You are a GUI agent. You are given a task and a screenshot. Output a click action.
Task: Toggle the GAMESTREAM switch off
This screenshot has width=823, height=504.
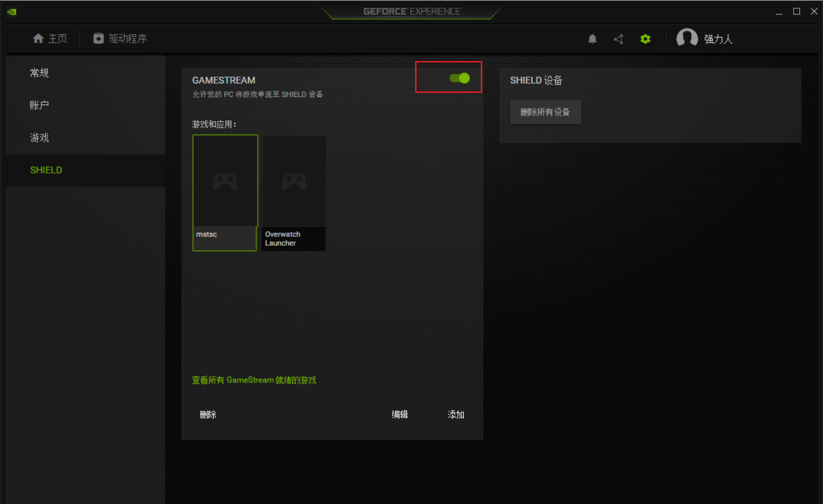pos(460,78)
